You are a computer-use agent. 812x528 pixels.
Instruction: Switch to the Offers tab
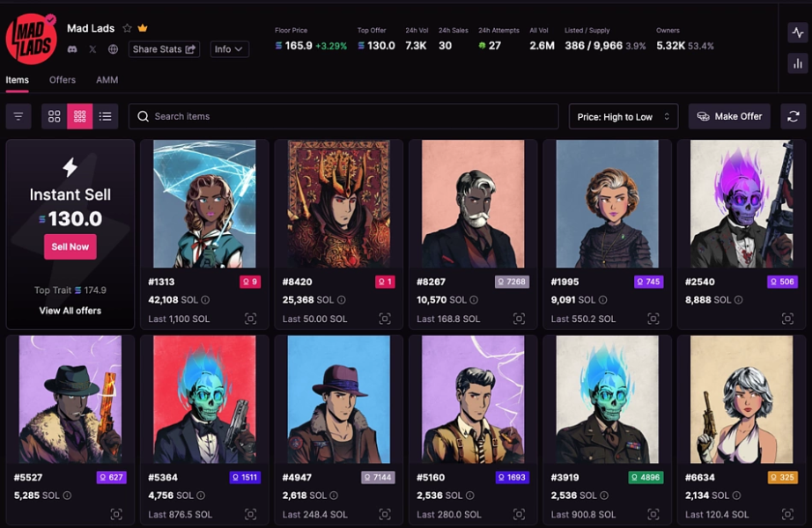[x=63, y=80]
